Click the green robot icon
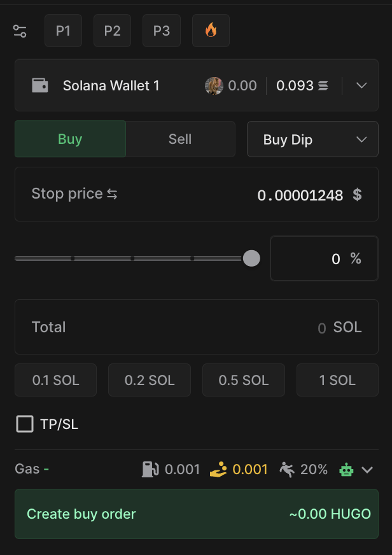Viewport: 392px width, 555px height. 346,470
